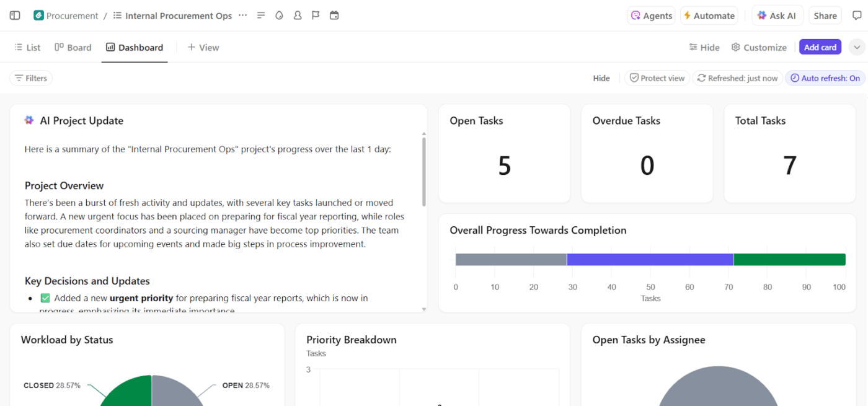Open the Agents feature in the top bar
The width and height of the screenshot is (868, 406).
coord(651,15)
